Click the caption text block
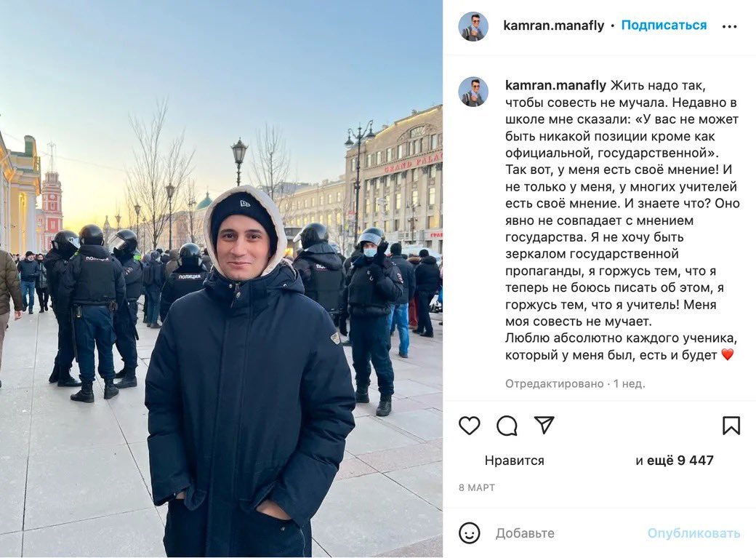This screenshot has height=558, width=756. tap(622, 220)
